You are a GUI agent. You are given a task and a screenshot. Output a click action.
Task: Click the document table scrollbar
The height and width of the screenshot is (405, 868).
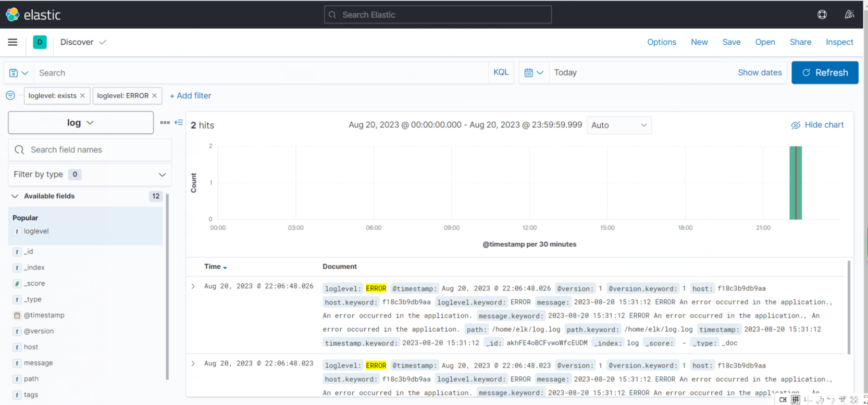point(849,307)
